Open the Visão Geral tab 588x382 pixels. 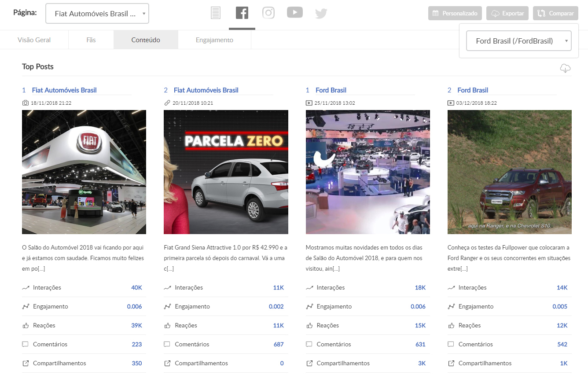pyautogui.click(x=34, y=40)
